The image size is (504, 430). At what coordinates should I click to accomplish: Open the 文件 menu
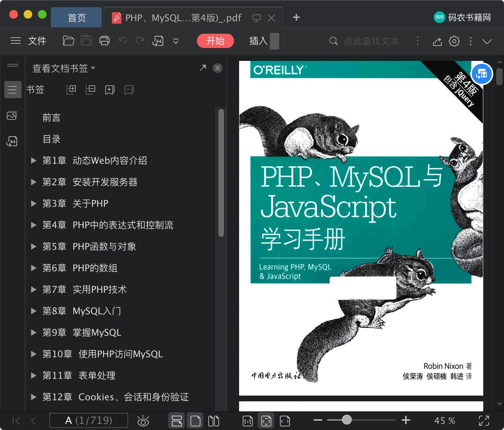click(37, 41)
